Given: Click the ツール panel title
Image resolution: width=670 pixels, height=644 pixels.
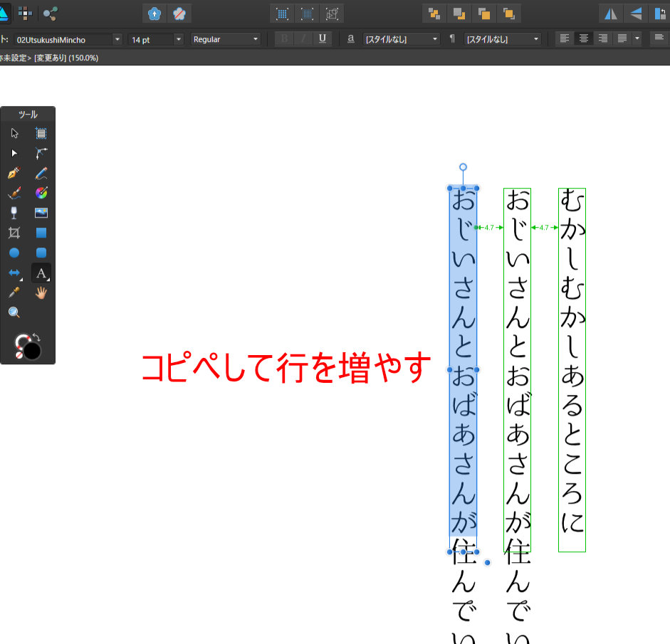Looking at the screenshot, I should (28, 115).
